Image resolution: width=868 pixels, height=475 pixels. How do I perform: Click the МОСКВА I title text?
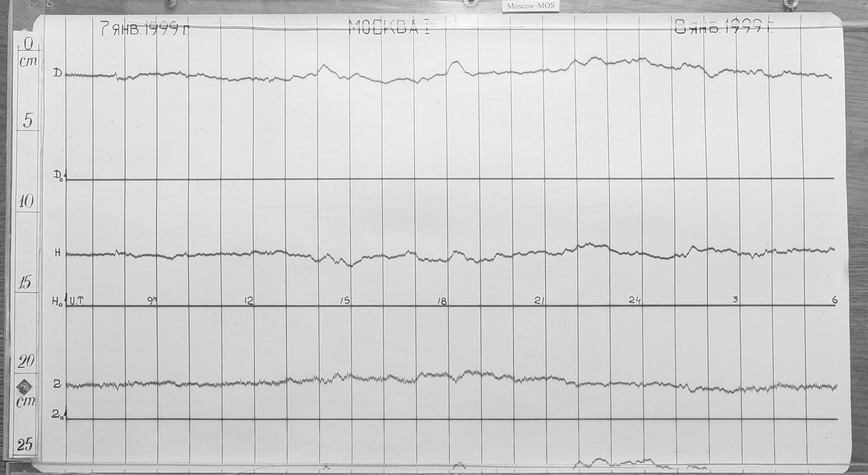[389, 27]
